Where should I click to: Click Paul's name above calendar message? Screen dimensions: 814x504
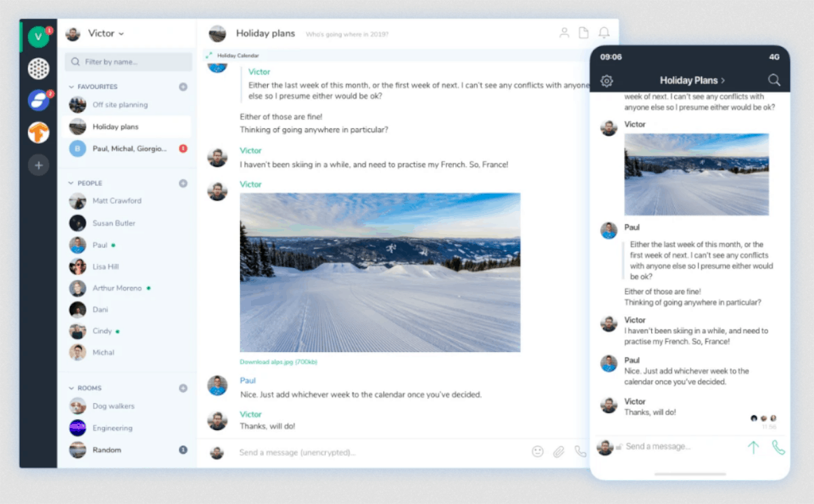[248, 381]
